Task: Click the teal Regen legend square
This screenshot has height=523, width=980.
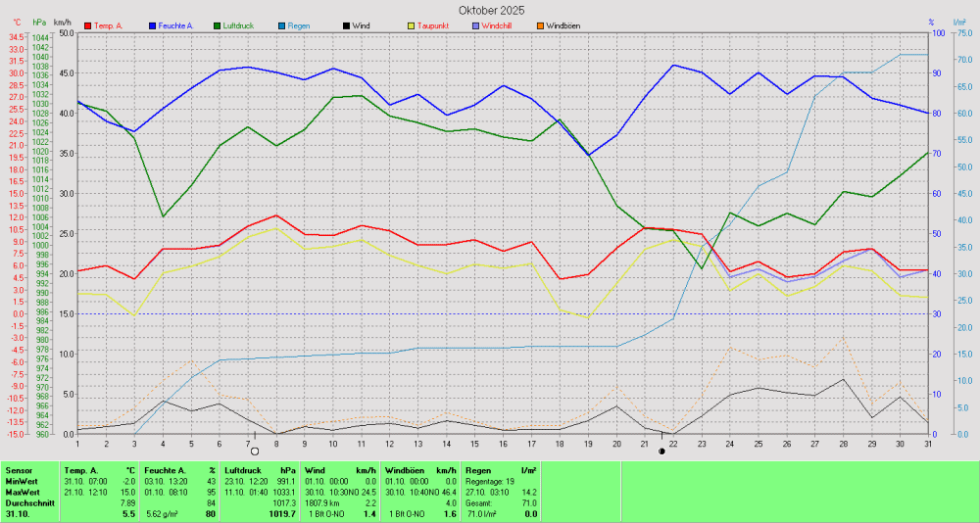Action: coord(282,24)
